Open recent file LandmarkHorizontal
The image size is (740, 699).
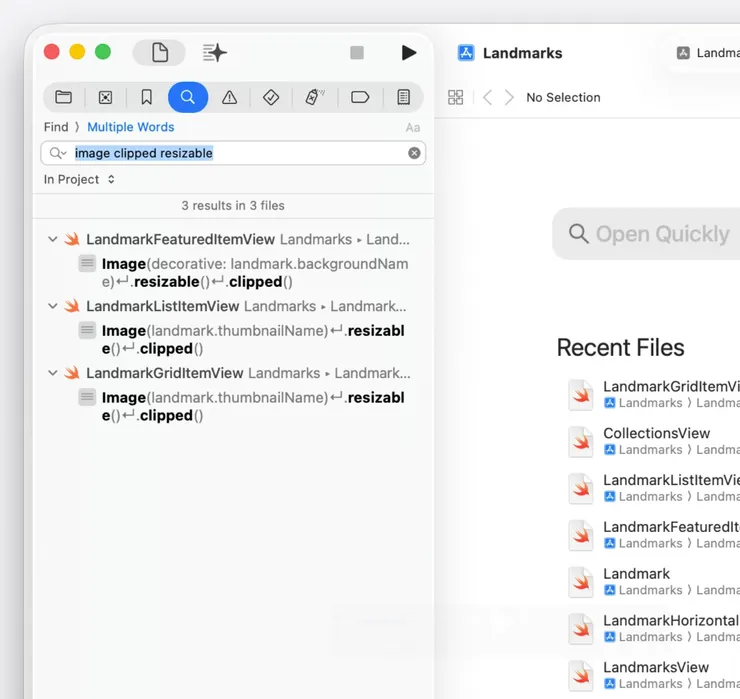(x=654, y=628)
